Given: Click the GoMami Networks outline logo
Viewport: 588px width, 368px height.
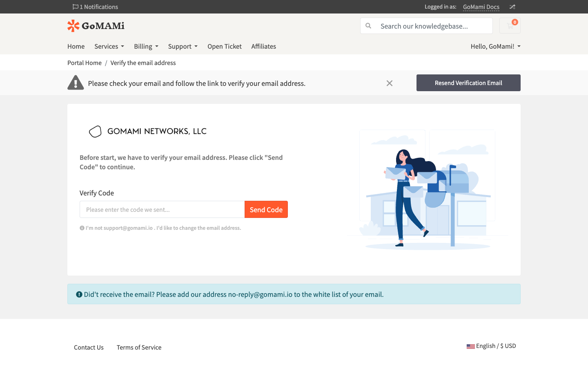Looking at the screenshot, I should tap(95, 131).
